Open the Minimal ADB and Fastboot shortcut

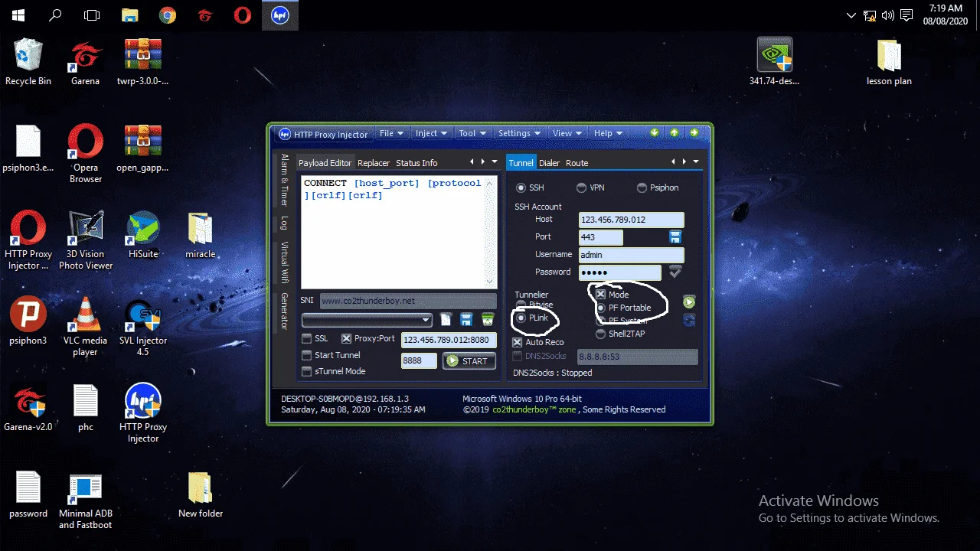[85, 500]
